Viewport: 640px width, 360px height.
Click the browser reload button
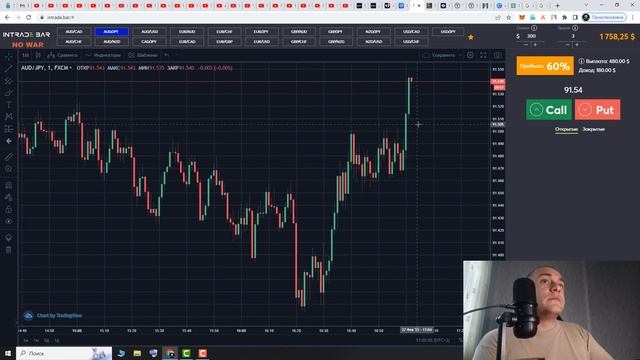coord(29,18)
